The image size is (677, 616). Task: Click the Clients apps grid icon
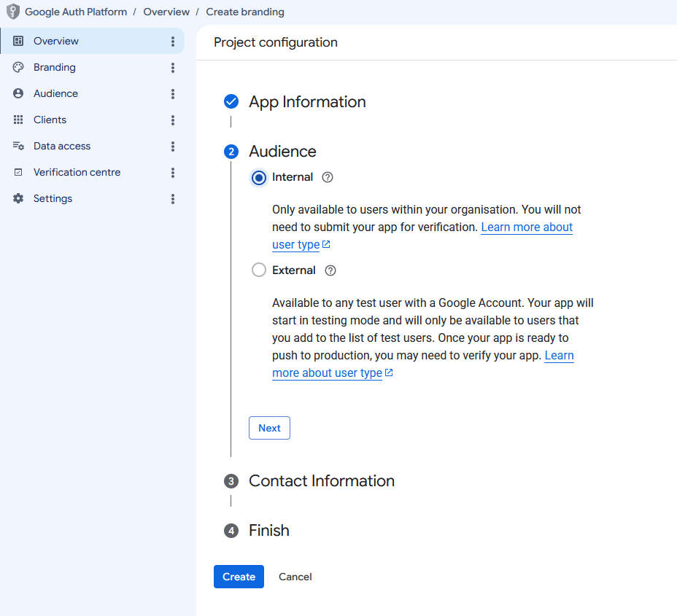(x=18, y=120)
